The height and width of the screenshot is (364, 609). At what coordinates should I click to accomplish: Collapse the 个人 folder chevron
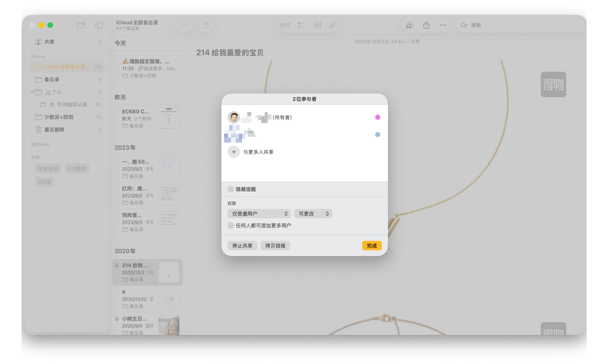[32, 92]
